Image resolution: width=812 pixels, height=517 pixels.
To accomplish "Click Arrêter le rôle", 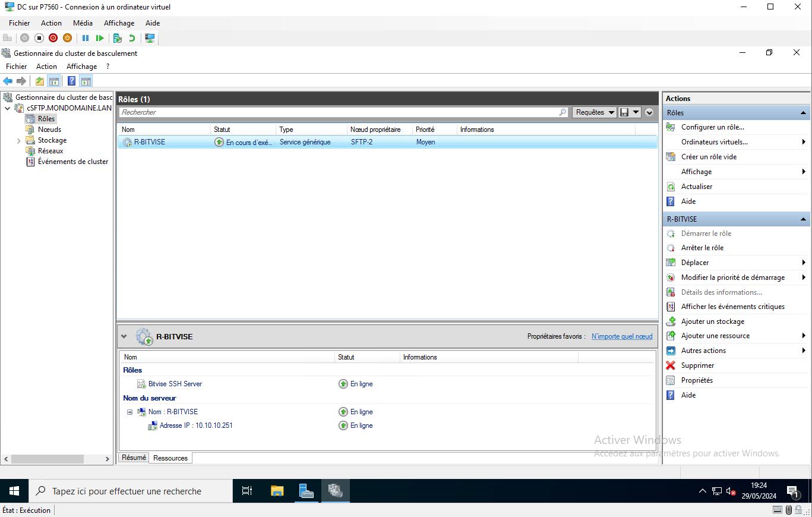I will pyautogui.click(x=702, y=248).
